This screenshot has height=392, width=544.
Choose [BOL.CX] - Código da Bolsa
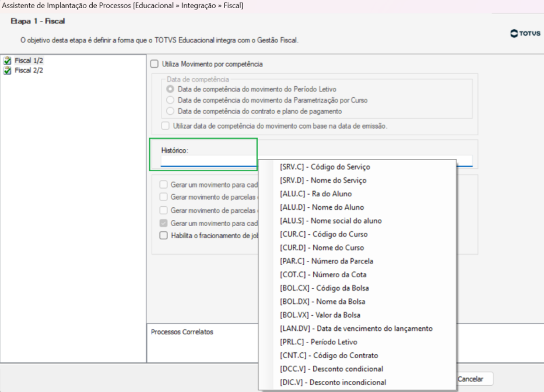[357, 288]
